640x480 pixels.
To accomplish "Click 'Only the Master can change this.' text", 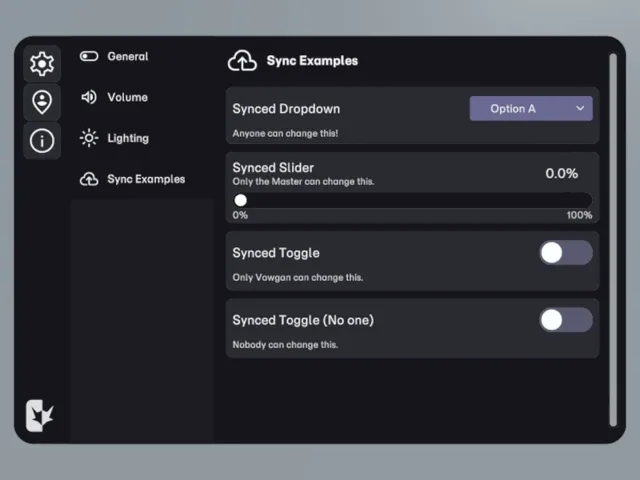I will [303, 182].
